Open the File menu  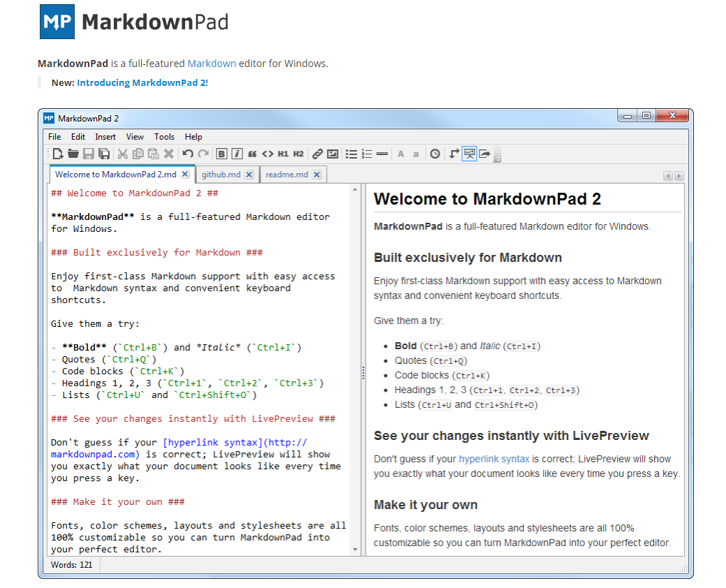tap(54, 137)
